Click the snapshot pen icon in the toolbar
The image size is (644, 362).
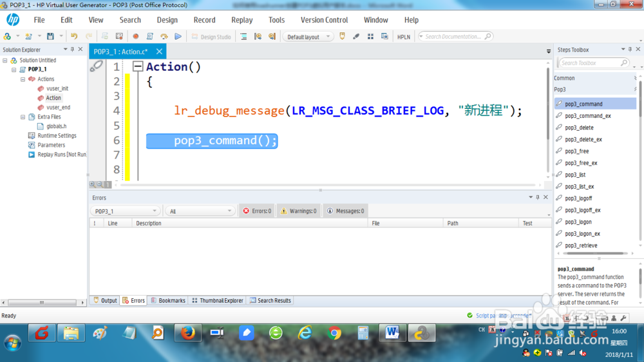click(x=356, y=37)
